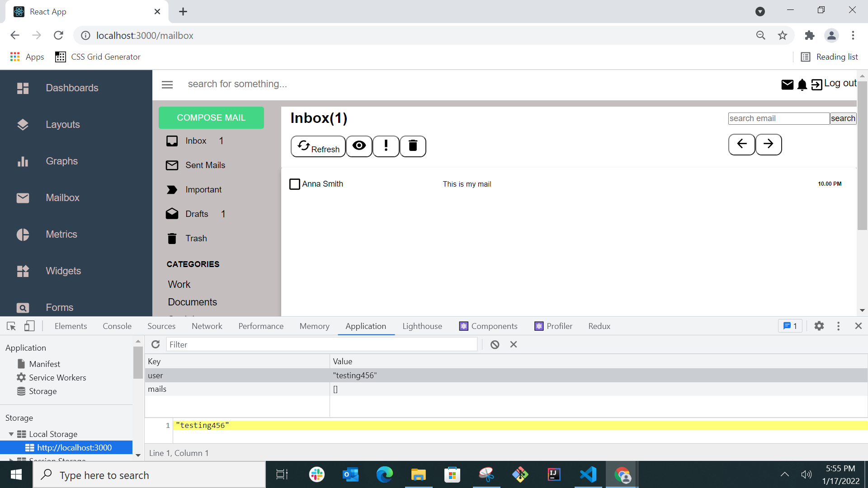Select the inspect element tool in DevTools
868x488 pixels.
click(11, 326)
